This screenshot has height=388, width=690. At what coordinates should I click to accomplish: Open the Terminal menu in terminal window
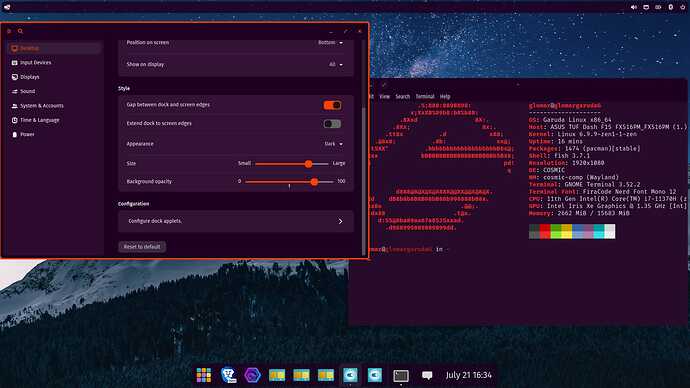(425, 96)
